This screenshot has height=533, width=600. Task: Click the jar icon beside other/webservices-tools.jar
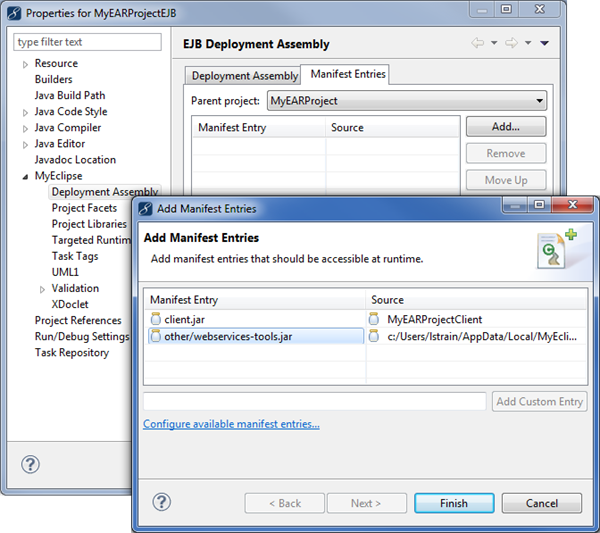[x=155, y=337]
